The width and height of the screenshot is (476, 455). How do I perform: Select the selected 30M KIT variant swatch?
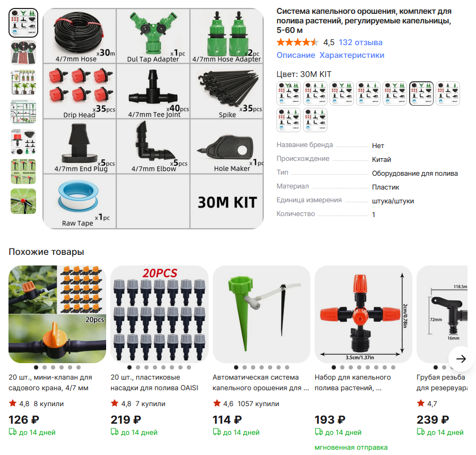click(x=421, y=93)
